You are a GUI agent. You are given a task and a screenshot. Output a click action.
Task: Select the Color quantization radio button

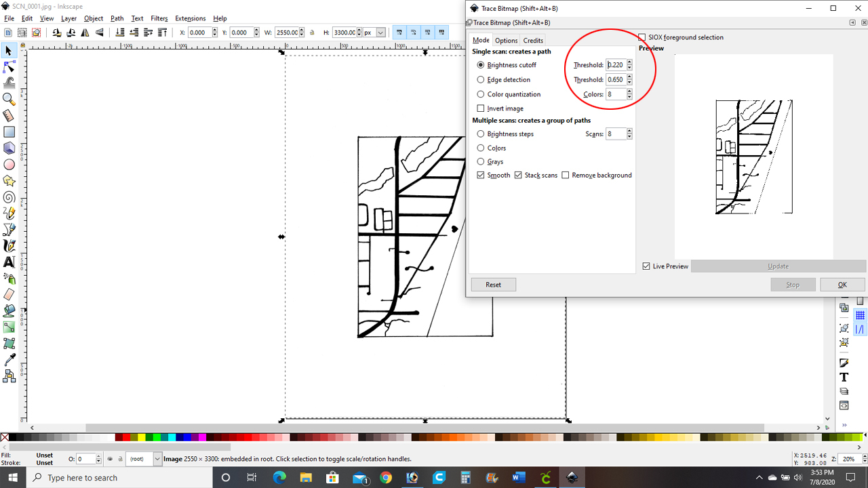click(481, 95)
